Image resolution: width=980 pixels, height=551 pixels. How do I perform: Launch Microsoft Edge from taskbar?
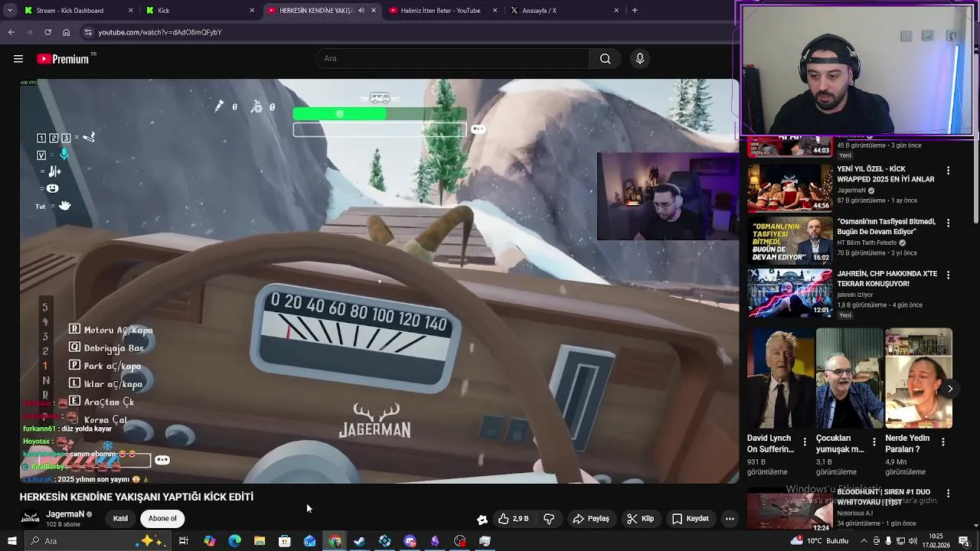(x=234, y=541)
